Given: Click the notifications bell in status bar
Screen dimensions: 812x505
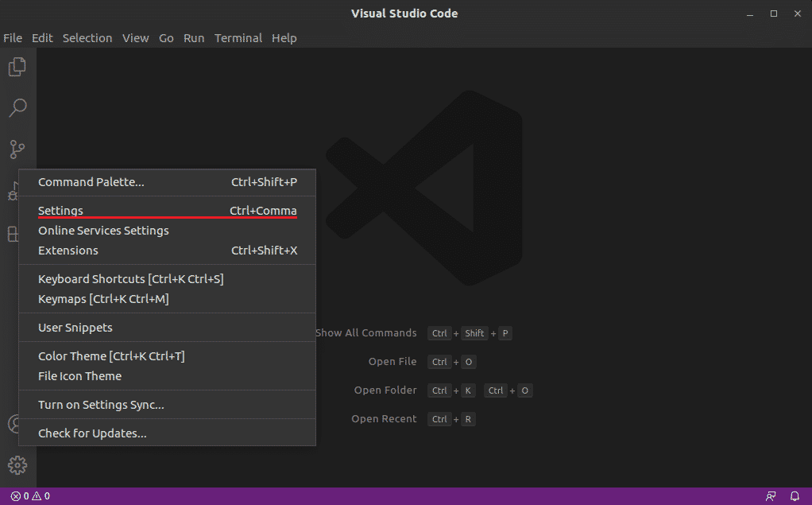Looking at the screenshot, I should click(795, 496).
